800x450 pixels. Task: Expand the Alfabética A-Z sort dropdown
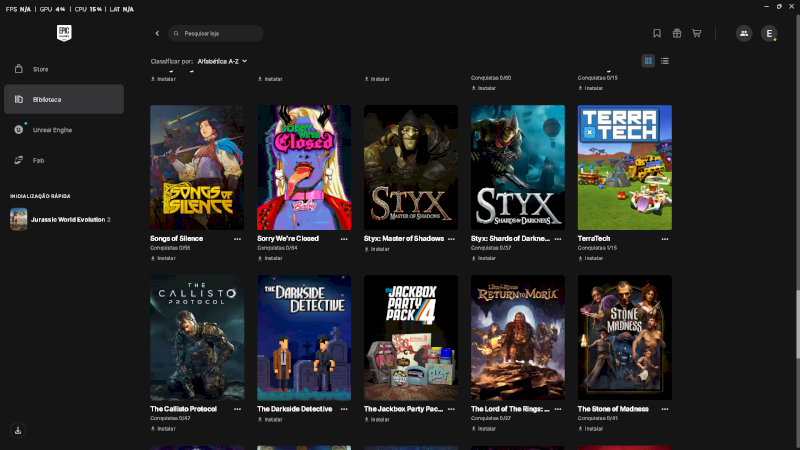[x=222, y=61]
